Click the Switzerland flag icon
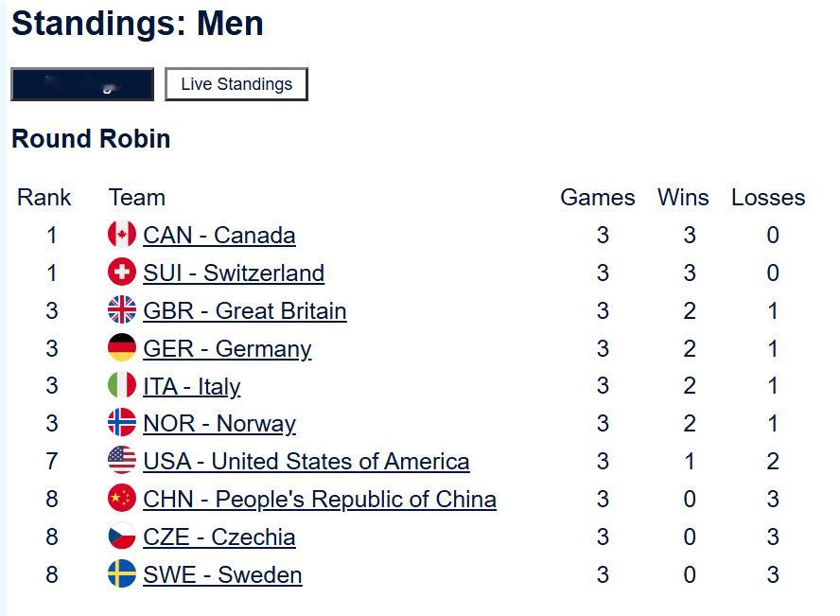The width and height of the screenshot is (840, 616). tap(122, 273)
